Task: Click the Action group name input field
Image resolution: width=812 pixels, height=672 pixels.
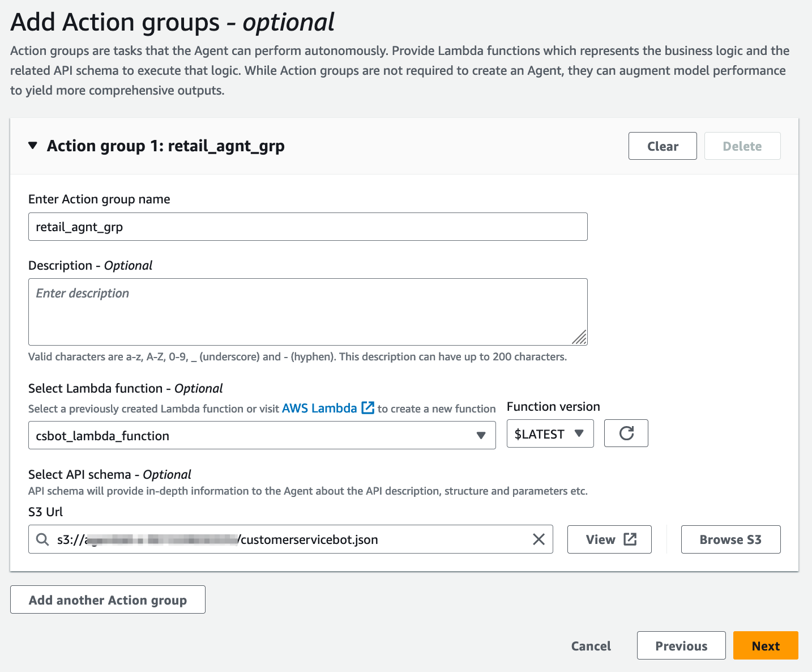Action: (307, 226)
